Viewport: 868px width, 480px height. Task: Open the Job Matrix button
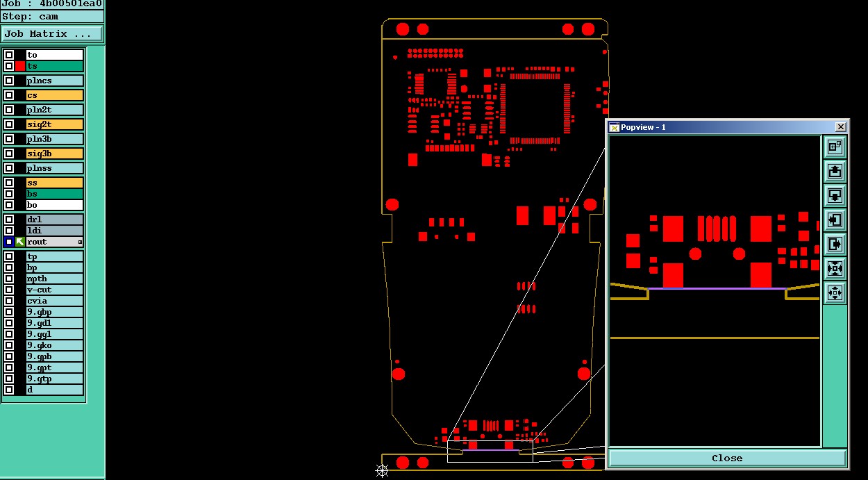(52, 33)
